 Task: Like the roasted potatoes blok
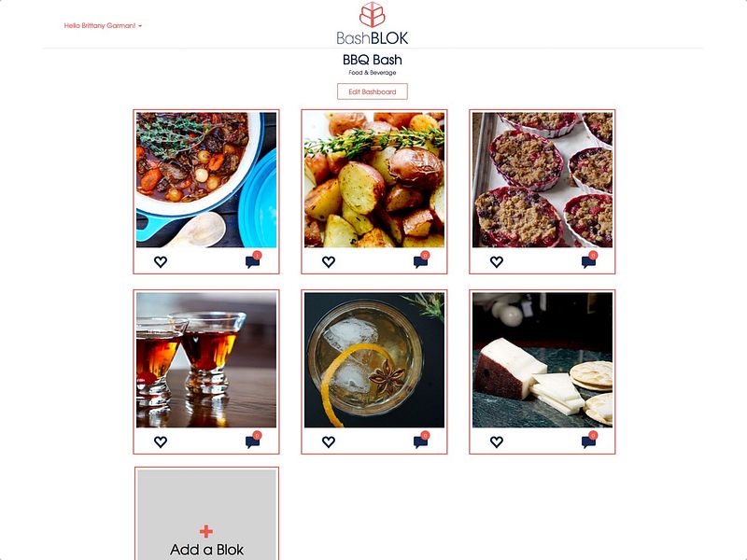[x=329, y=261]
